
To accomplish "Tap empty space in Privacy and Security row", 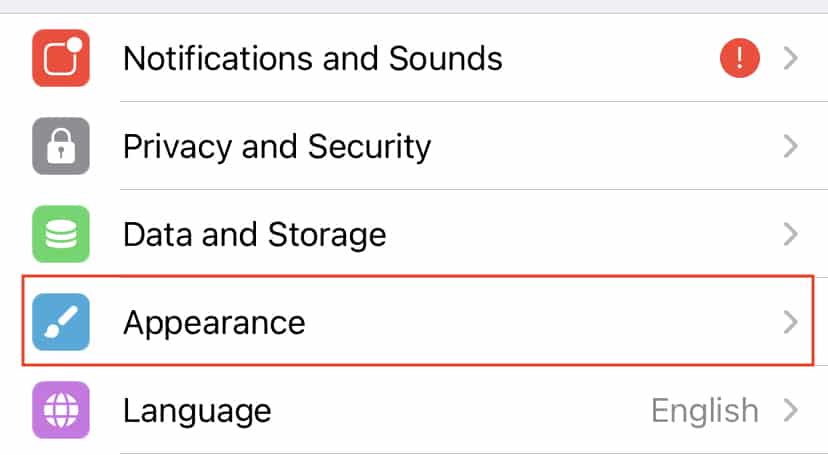I will [607, 146].
